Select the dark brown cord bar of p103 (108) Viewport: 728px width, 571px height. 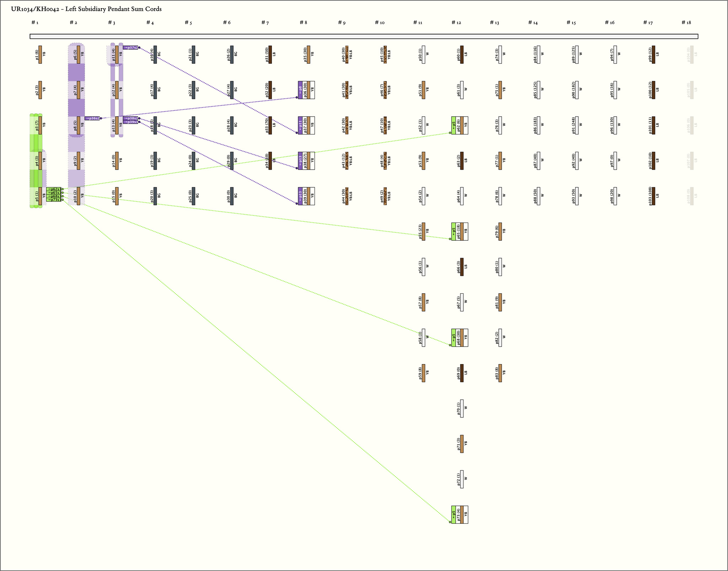[653, 196]
